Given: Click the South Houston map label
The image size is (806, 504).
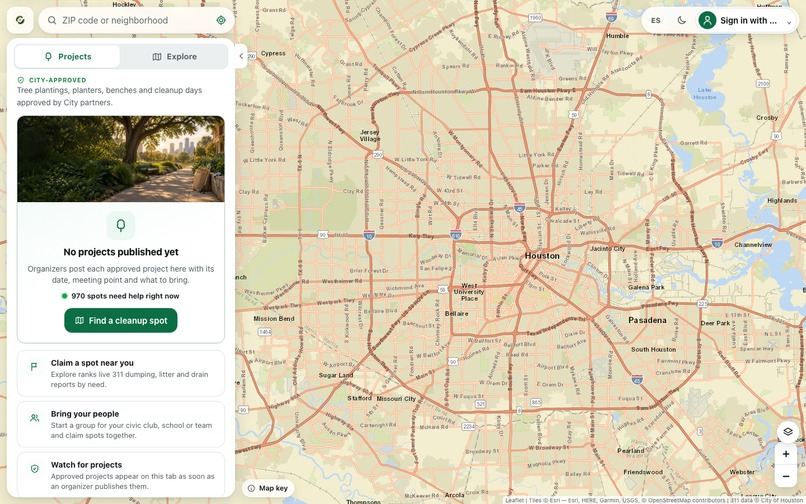Looking at the screenshot, I should point(653,349).
